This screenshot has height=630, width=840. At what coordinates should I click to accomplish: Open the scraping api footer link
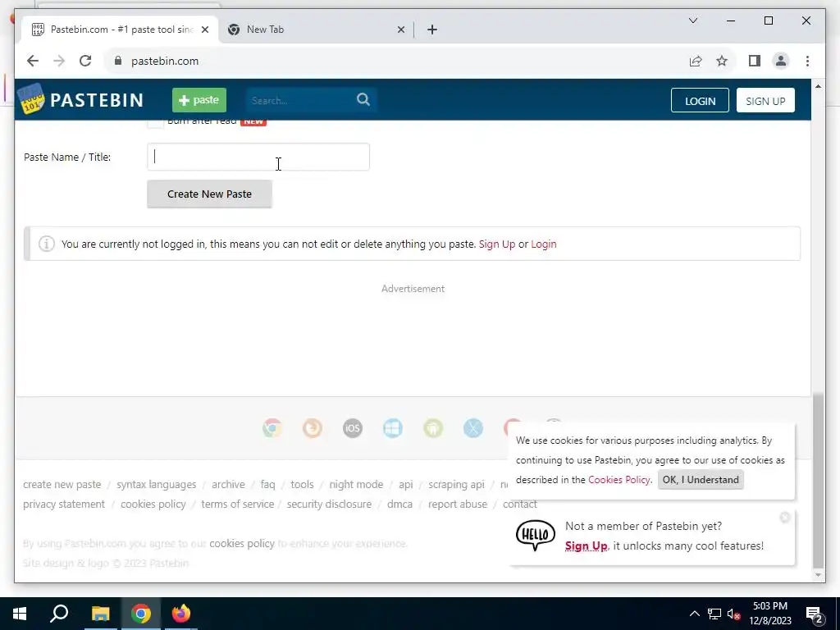pos(456,484)
